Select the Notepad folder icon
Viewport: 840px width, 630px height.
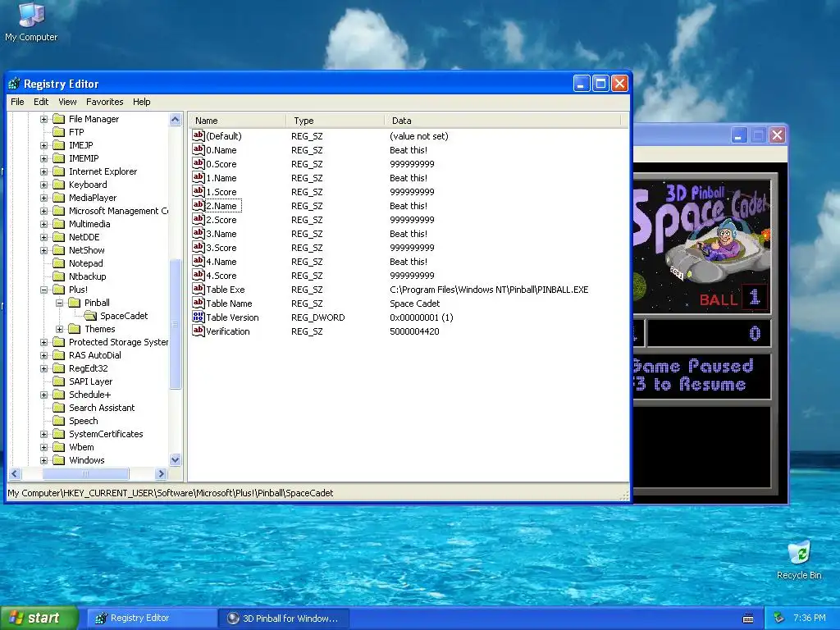pos(59,263)
